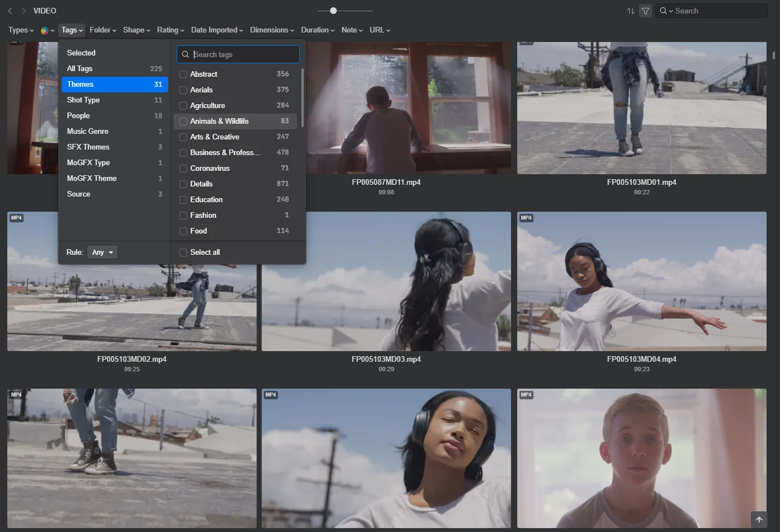This screenshot has height=532, width=780.
Task: Open the Date Imported filter dropdown
Action: [x=216, y=30]
